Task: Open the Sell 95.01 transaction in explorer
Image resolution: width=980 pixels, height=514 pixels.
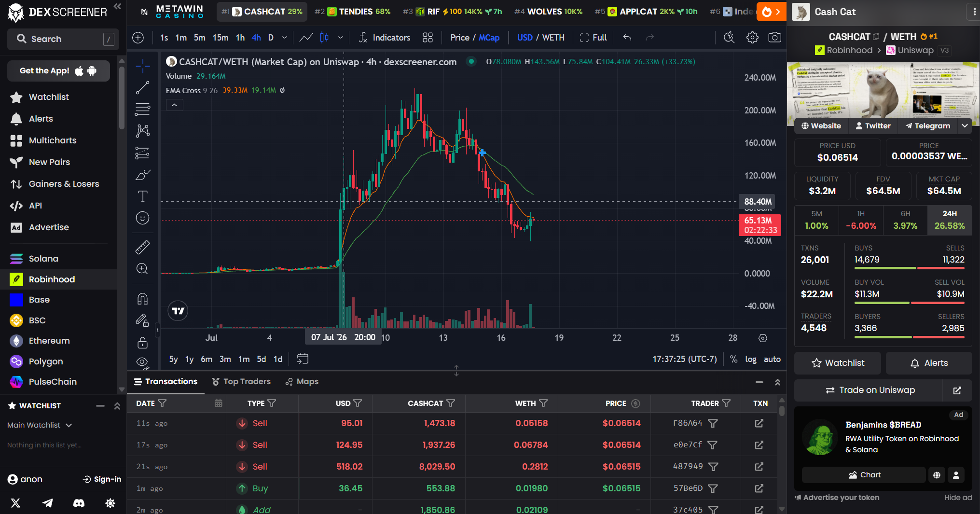Action: coord(759,423)
